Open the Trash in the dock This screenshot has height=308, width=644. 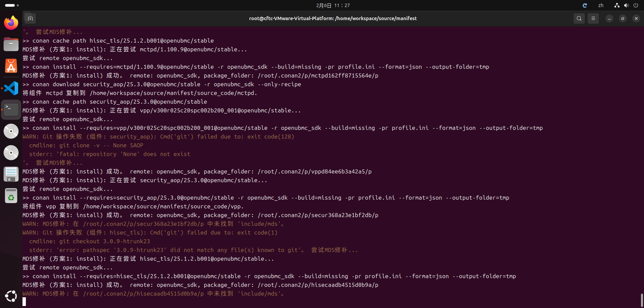tap(11, 196)
